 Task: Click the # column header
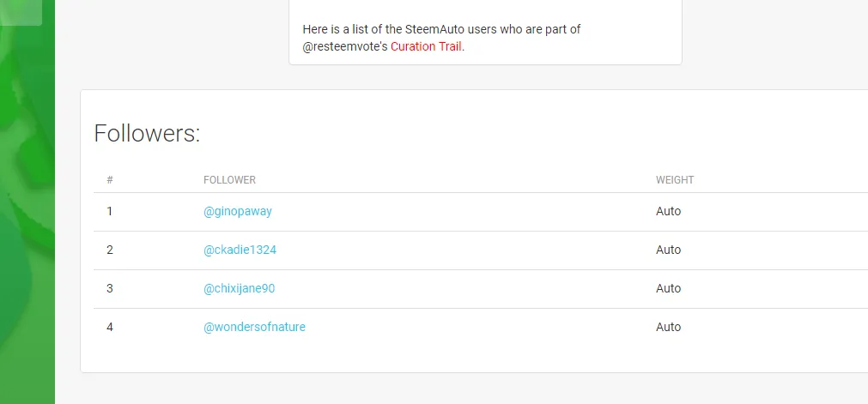[110, 180]
